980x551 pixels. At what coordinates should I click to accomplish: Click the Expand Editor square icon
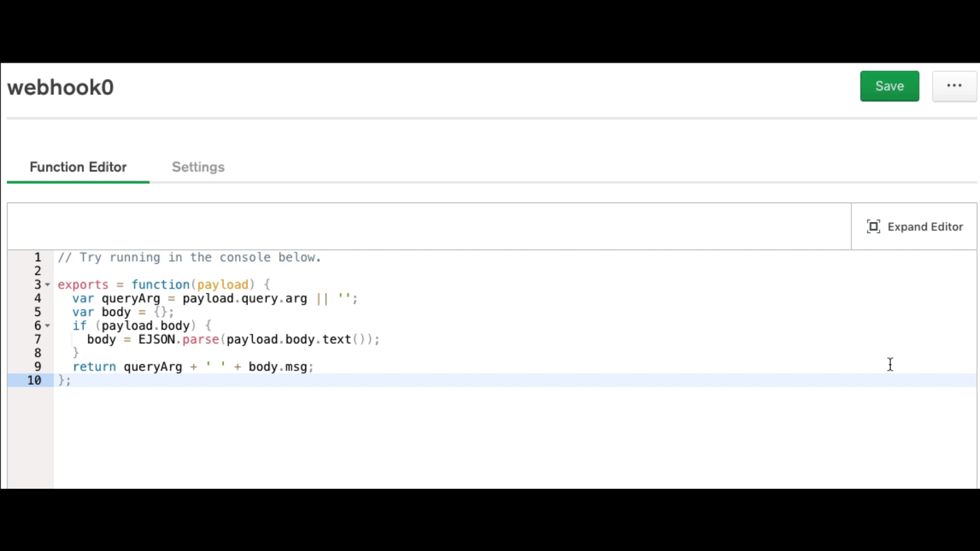coord(873,227)
